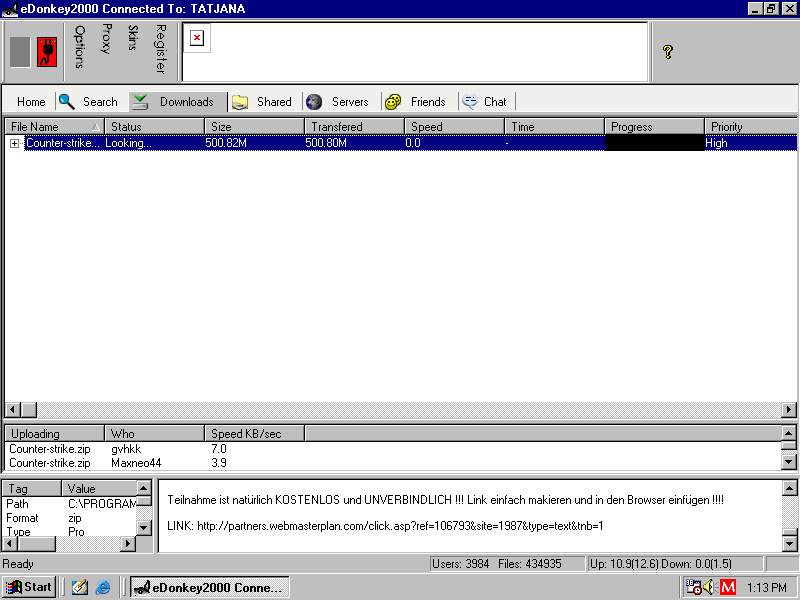Click the Path tag row
800x600 pixels.
(x=70, y=504)
